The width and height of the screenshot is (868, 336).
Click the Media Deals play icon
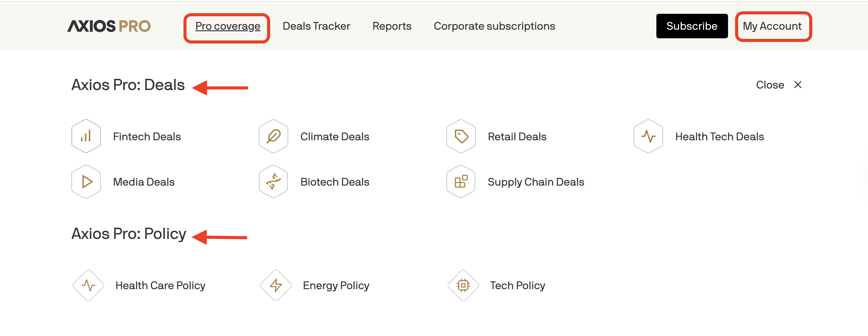coord(86,182)
